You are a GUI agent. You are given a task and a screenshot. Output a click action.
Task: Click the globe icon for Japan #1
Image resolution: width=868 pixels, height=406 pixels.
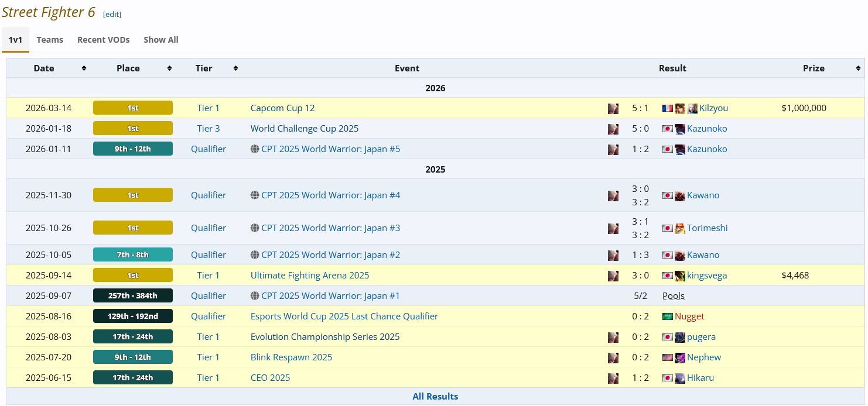point(255,296)
